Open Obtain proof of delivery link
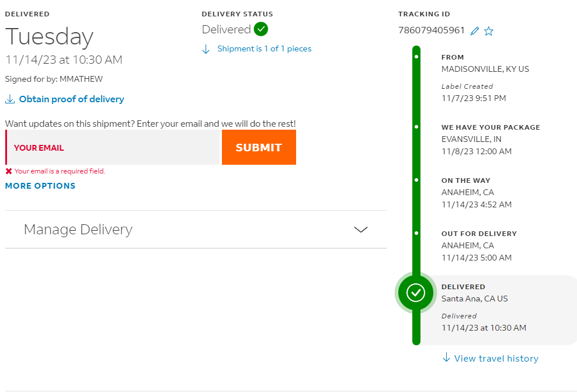Viewport: 577px width, 392px height. pos(72,99)
